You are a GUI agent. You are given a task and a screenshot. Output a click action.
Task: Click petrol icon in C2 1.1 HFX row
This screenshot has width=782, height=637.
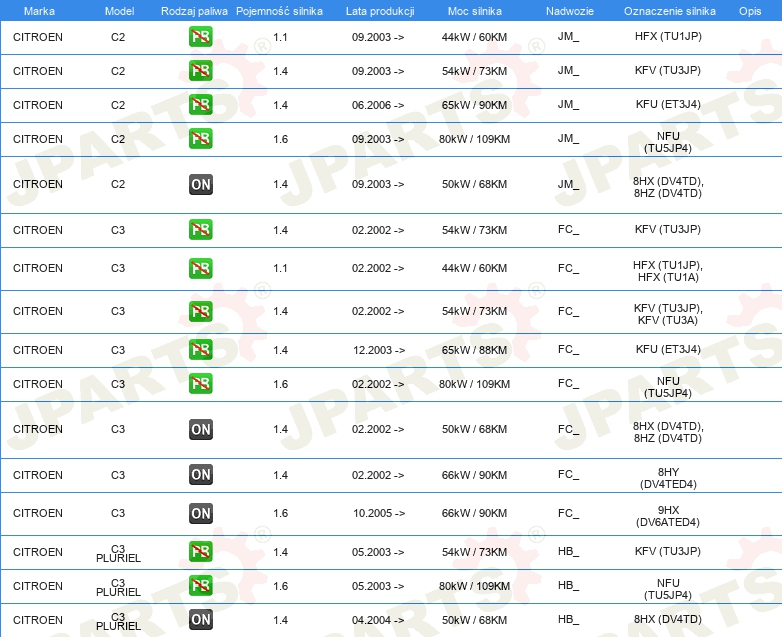click(200, 36)
